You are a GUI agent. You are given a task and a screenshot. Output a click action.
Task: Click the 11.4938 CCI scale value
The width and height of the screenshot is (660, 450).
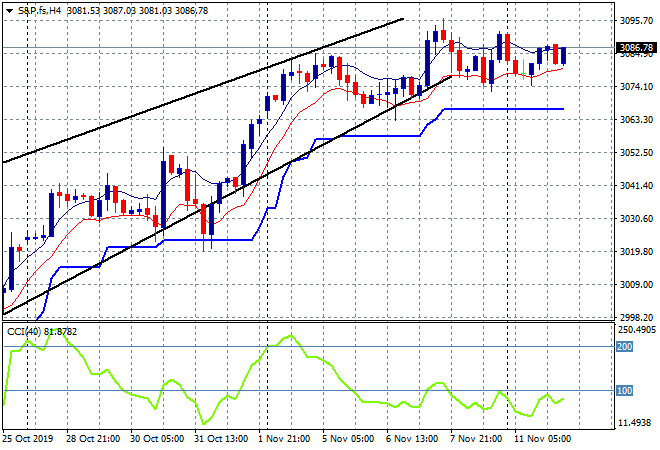coord(635,422)
